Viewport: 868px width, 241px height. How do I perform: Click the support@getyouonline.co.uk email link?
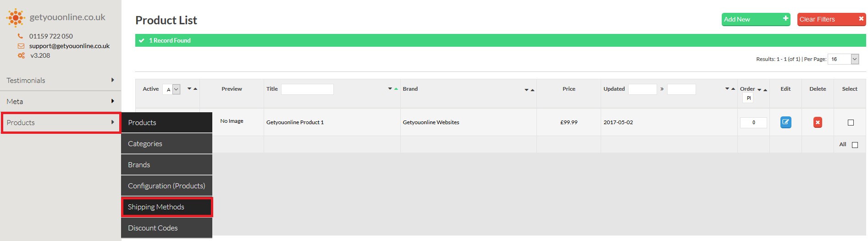(x=69, y=46)
